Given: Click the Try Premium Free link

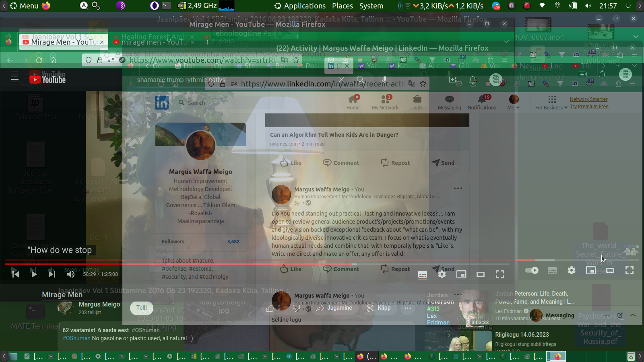Looking at the screenshot, I should (589, 107).
